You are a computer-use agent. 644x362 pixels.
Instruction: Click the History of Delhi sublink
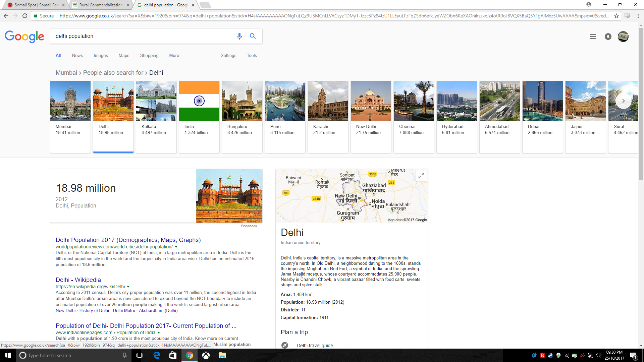(94, 311)
